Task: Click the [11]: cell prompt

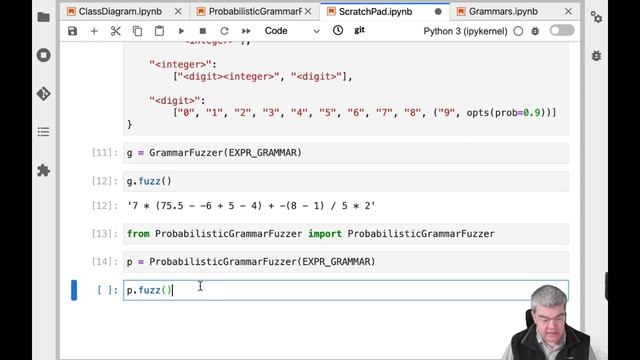Action: (x=104, y=153)
